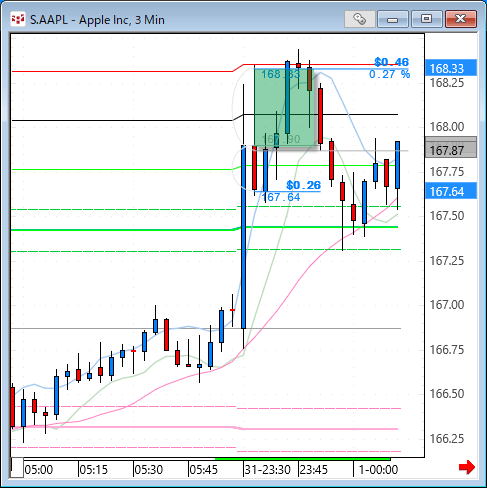Click the 05:30 time axis label
Viewport: 487px width, 488px height.
[x=149, y=470]
